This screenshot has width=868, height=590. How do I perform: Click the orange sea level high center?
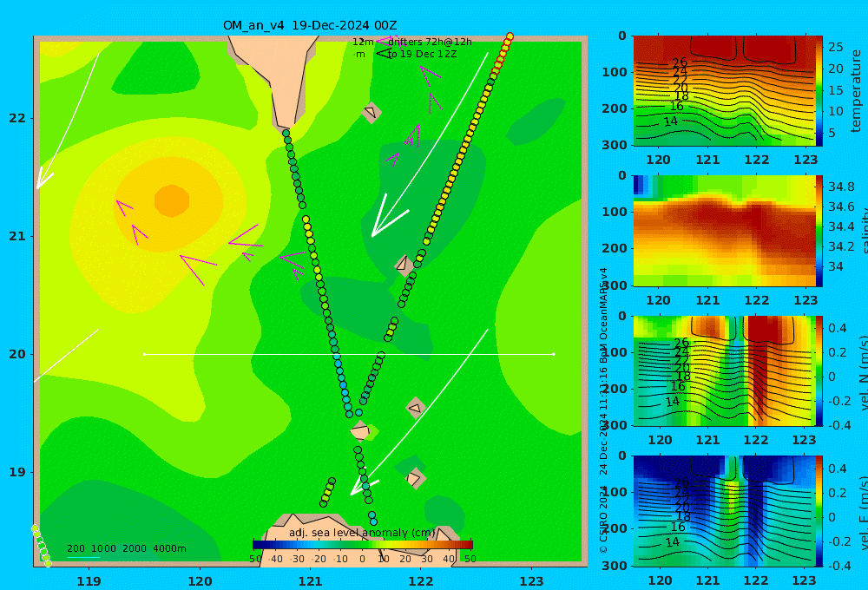tap(172, 200)
